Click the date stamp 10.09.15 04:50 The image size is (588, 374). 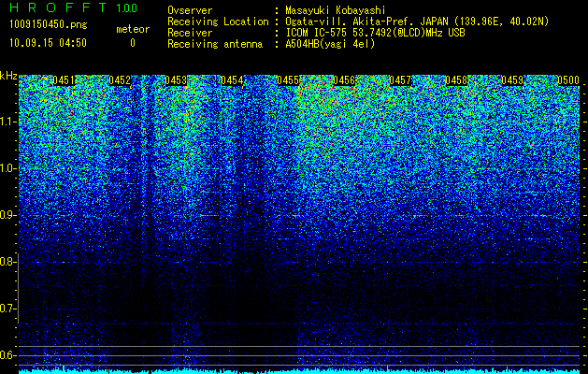48,43
